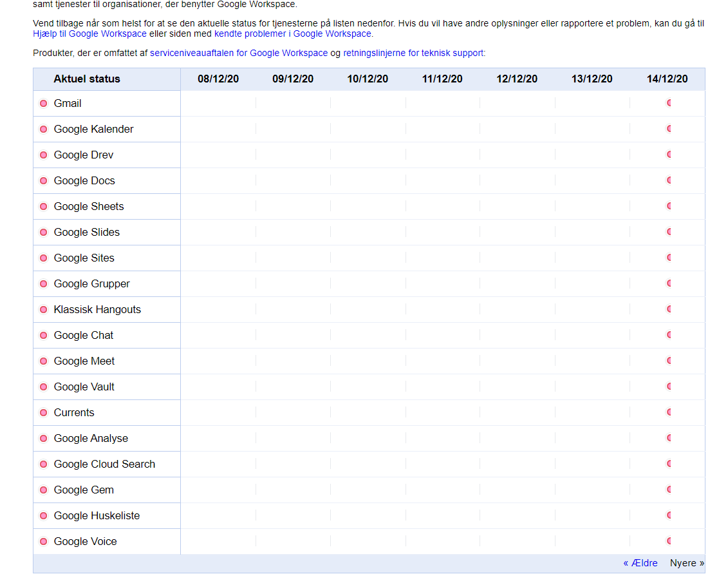Click Google Voice current status dot

click(x=44, y=541)
